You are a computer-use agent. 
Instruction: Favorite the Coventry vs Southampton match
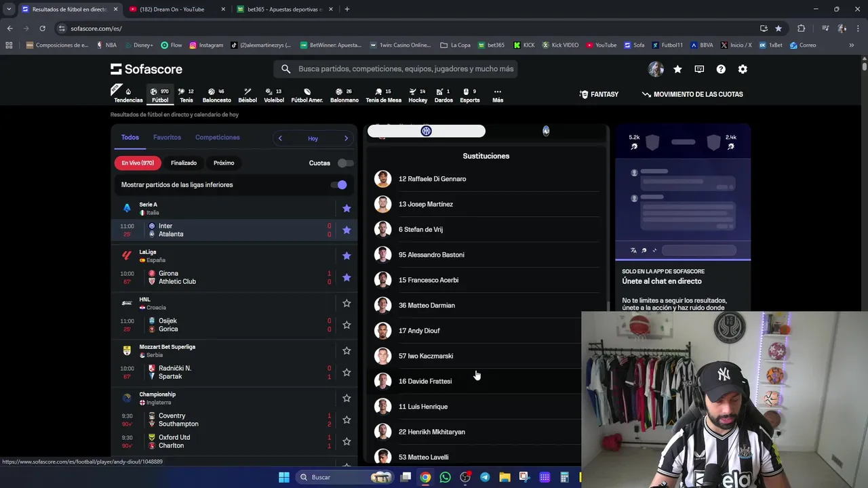click(347, 420)
